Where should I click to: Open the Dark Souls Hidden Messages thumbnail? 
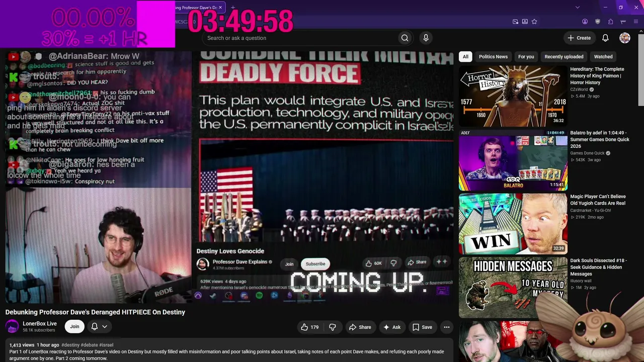[x=513, y=287]
